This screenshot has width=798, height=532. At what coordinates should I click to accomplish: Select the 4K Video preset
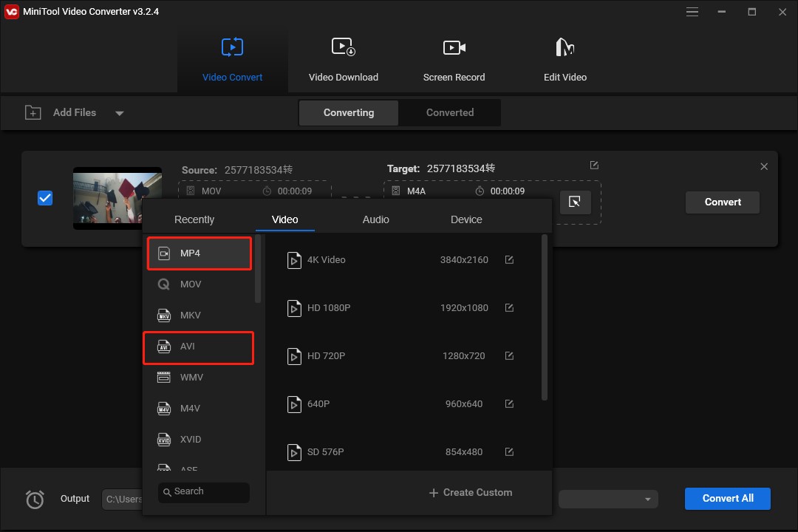point(402,259)
